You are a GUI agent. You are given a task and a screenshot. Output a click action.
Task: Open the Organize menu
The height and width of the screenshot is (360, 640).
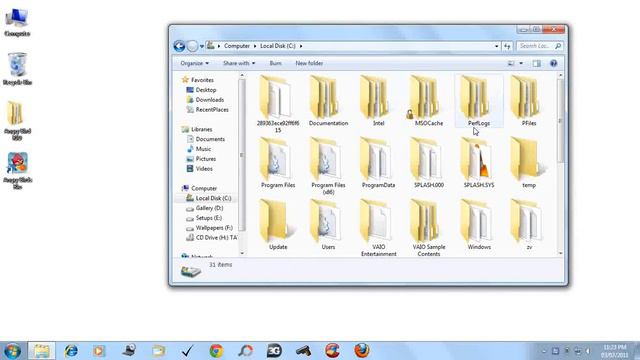click(194, 63)
